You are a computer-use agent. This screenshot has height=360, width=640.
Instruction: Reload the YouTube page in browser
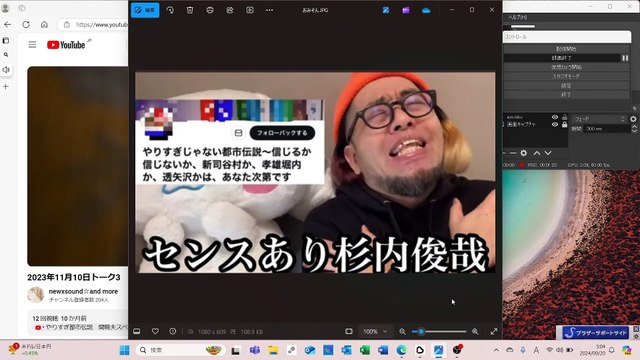pyautogui.click(x=26, y=24)
